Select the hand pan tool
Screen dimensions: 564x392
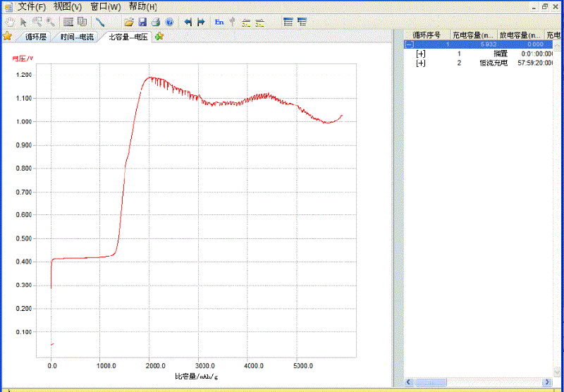(8, 22)
